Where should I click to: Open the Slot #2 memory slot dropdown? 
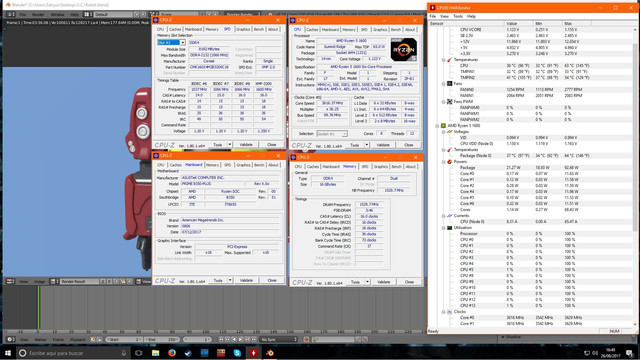[182, 42]
